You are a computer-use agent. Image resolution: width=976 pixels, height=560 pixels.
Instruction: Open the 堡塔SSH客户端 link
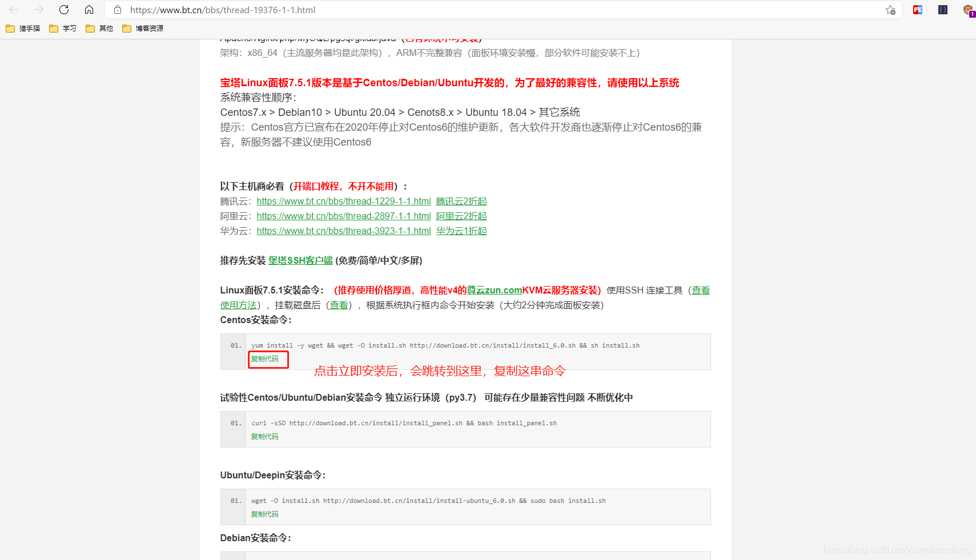point(300,260)
